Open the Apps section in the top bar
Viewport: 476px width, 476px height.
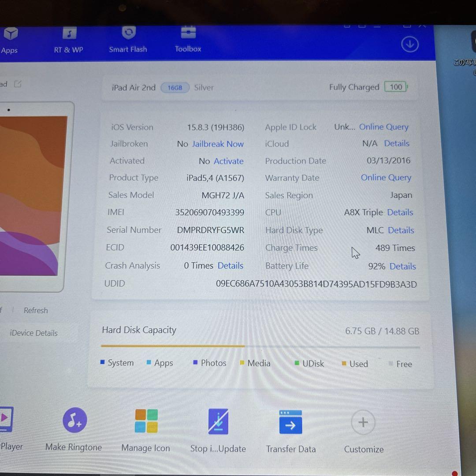pos(10,41)
